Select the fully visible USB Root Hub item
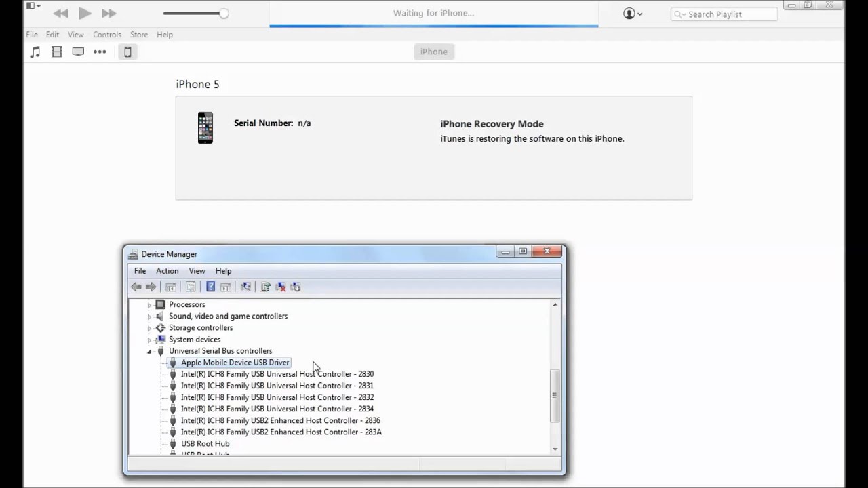868x488 pixels. click(205, 444)
